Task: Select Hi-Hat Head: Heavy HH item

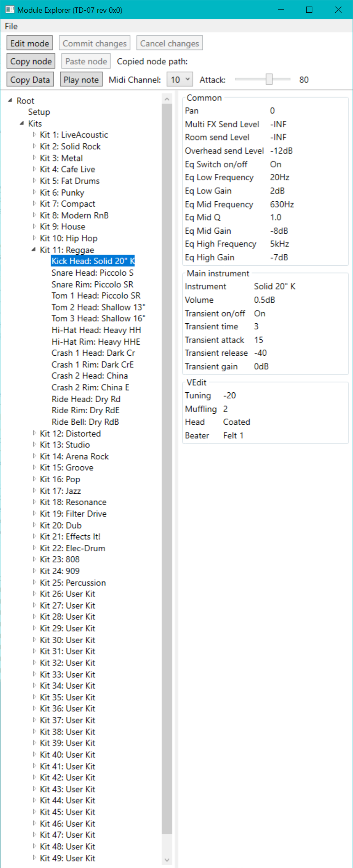Action: [96, 330]
